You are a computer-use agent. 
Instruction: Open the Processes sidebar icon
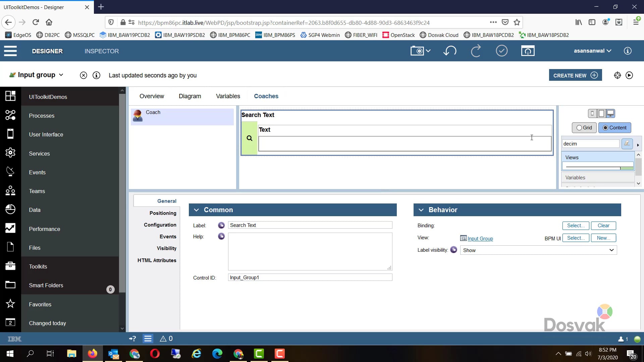click(x=10, y=115)
